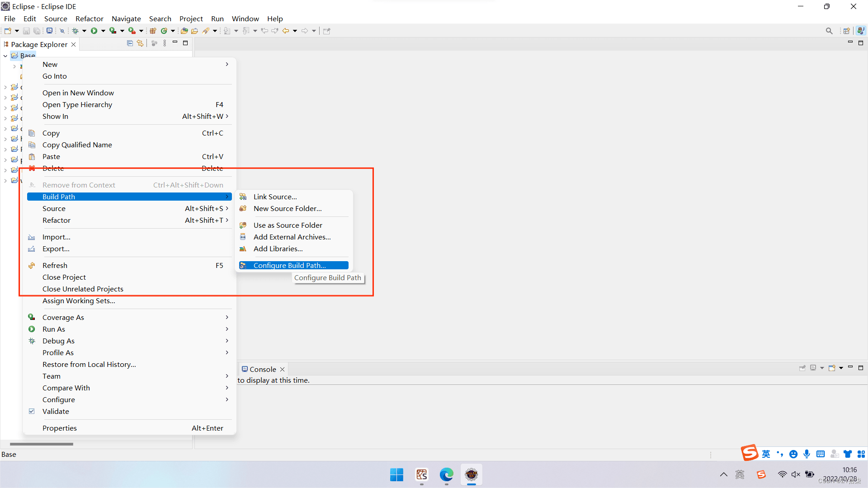Open the Navigate menu in menu bar
The image size is (868, 488).
click(x=126, y=19)
